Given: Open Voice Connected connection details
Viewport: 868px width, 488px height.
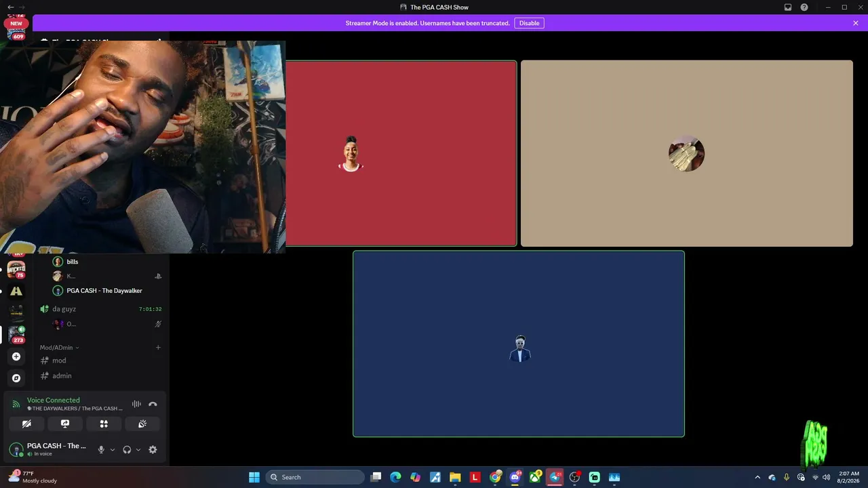Looking at the screenshot, I should point(53,400).
